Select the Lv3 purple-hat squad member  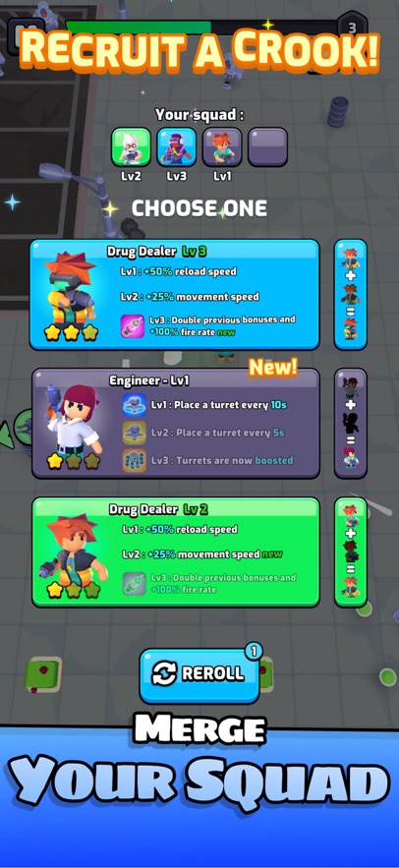177,146
